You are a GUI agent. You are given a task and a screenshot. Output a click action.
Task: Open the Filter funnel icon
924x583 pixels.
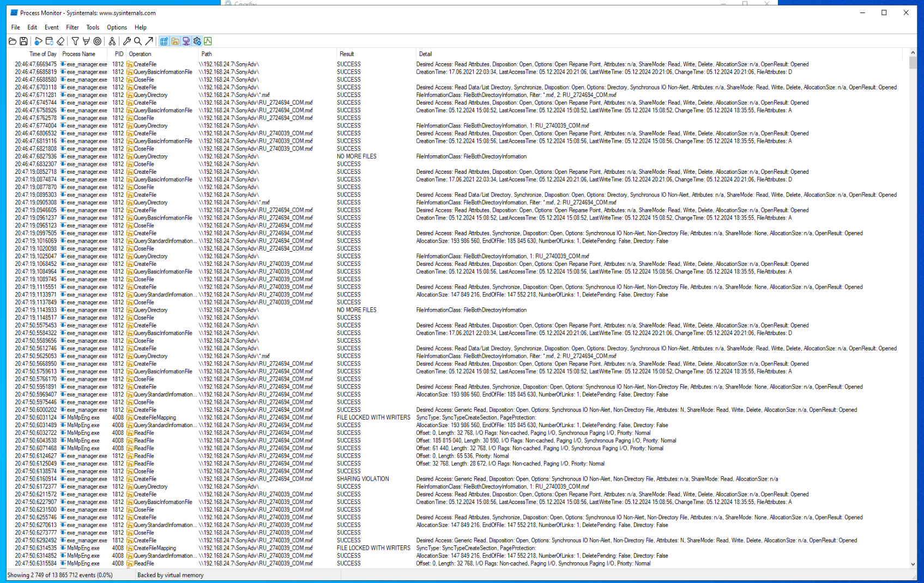(75, 41)
